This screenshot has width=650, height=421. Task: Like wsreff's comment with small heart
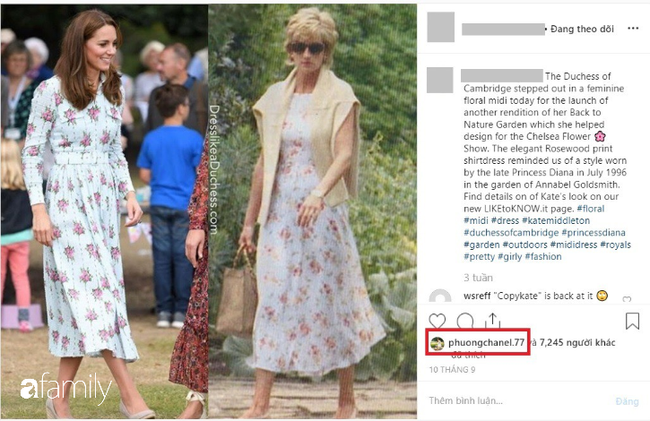[x=627, y=299]
